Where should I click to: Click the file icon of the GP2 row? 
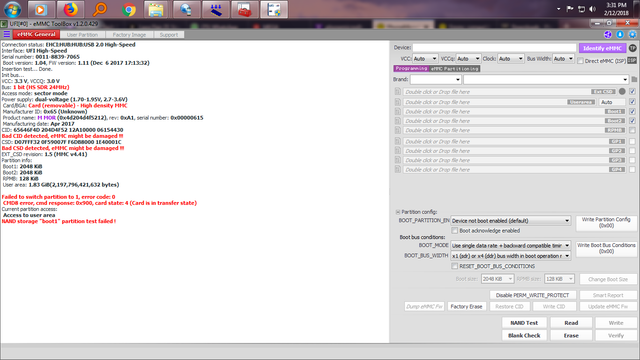(398, 151)
